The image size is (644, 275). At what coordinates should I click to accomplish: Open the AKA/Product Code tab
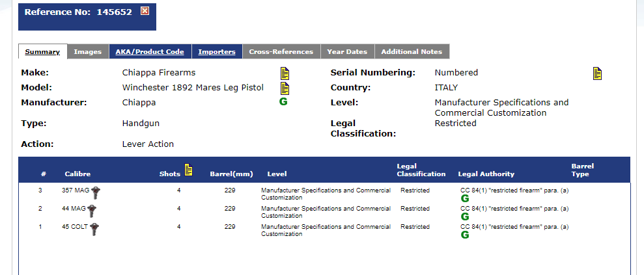pos(150,52)
